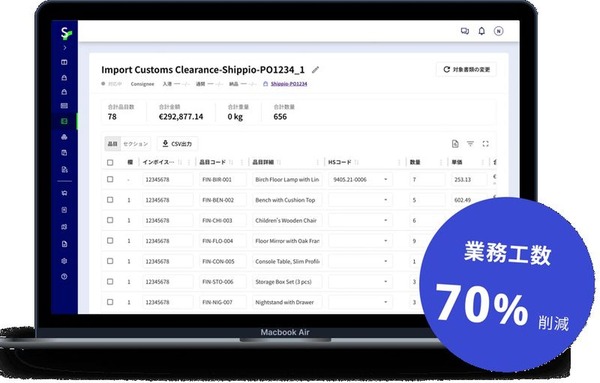The image size is (600, 383).
Task: Toggle the fullscreen expand icon above table
Action: (486, 143)
